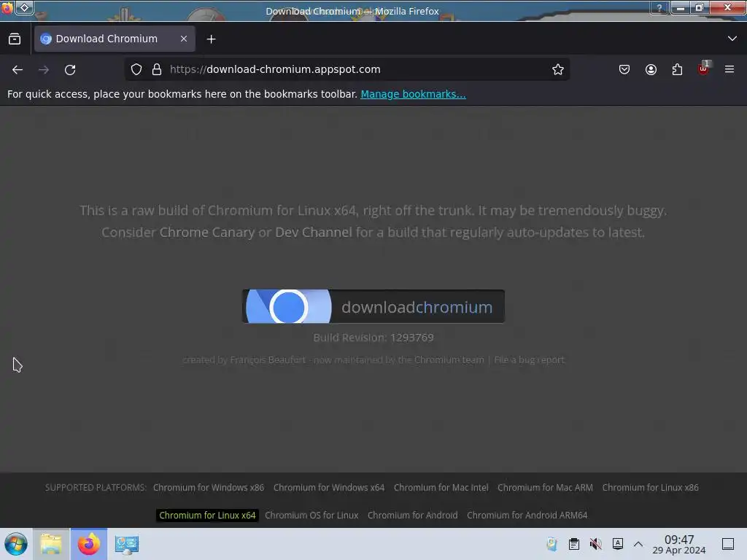Select Chromium for Android ARM64
Image resolution: width=747 pixels, height=560 pixels.
point(527,516)
